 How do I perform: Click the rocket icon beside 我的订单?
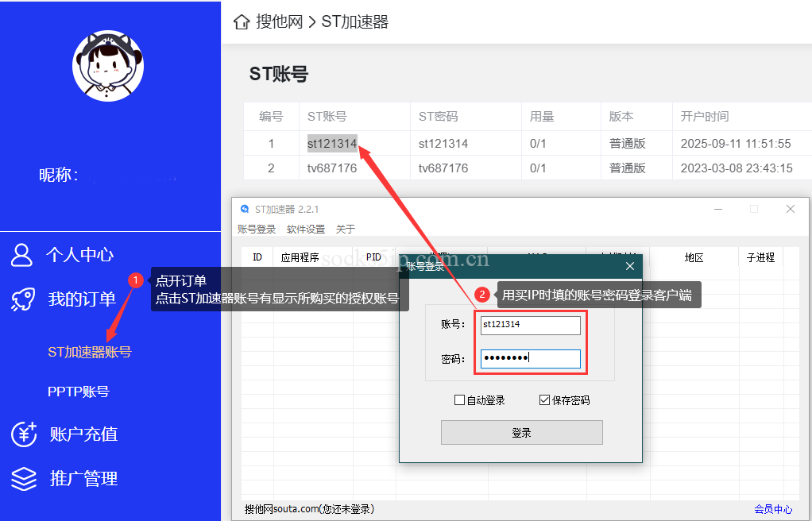(22, 299)
